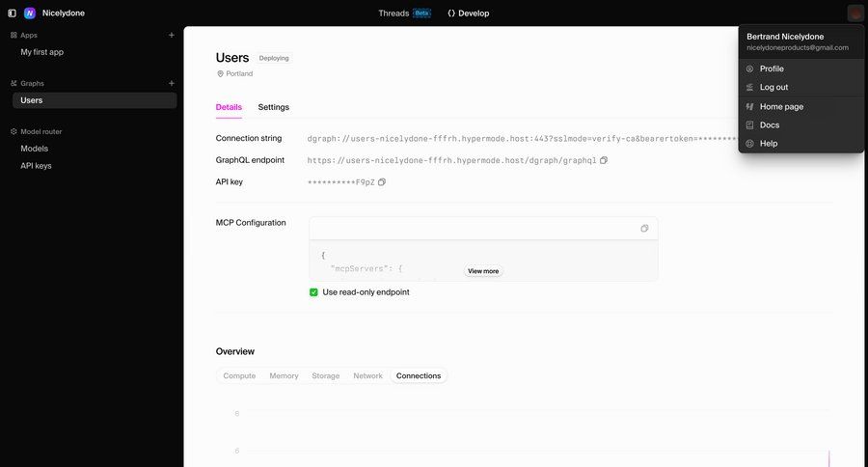Click the GraphQL endpoint URL text

tap(451, 160)
